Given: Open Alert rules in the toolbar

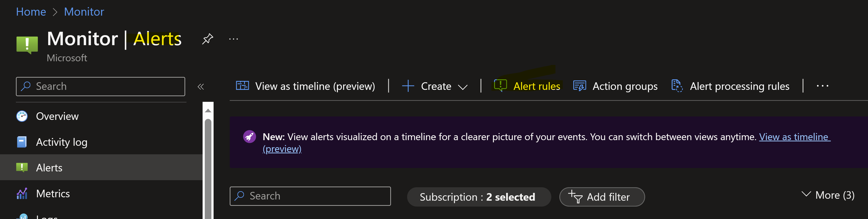Looking at the screenshot, I should tap(527, 86).
